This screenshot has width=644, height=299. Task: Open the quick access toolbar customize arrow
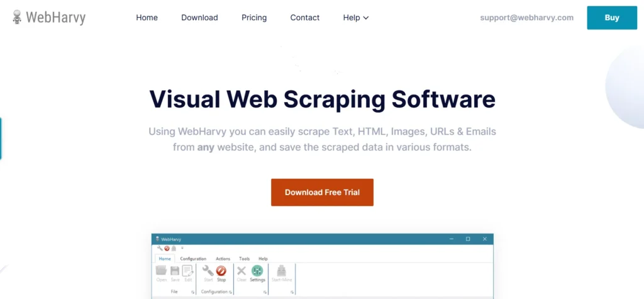pos(182,247)
